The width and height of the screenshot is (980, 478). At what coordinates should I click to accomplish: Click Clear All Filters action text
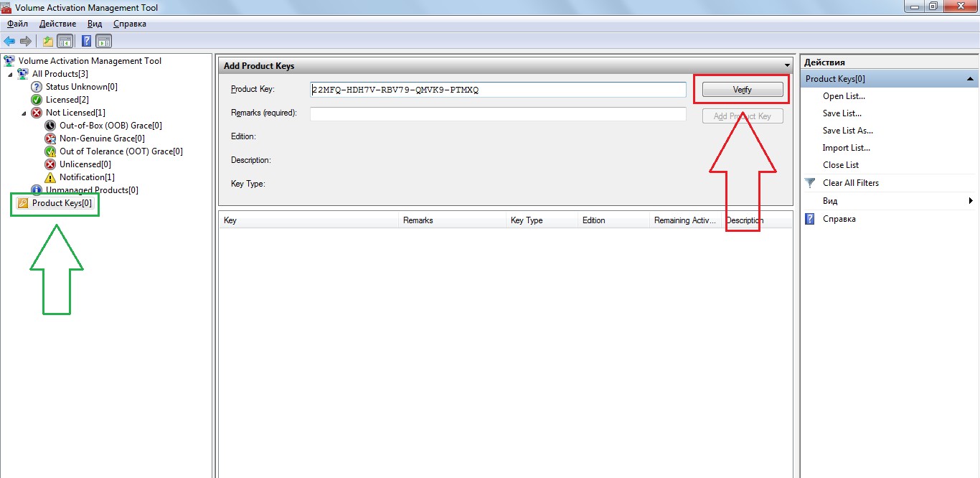pos(851,183)
